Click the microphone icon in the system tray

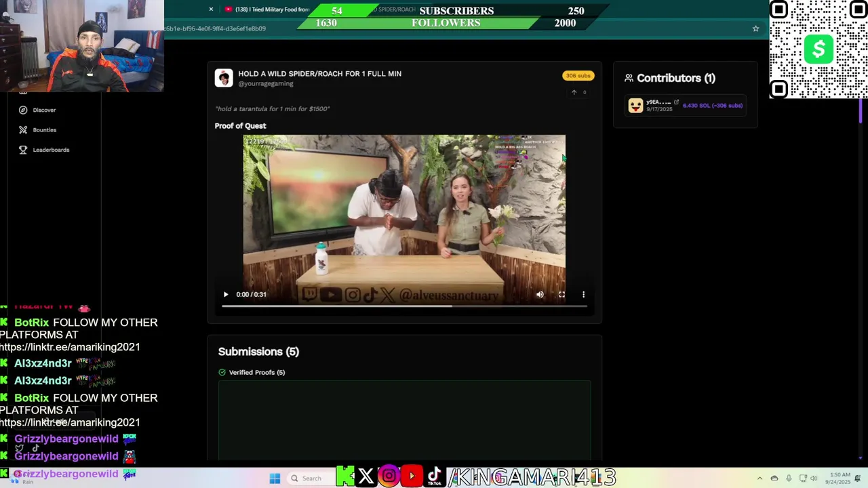pyautogui.click(x=789, y=479)
